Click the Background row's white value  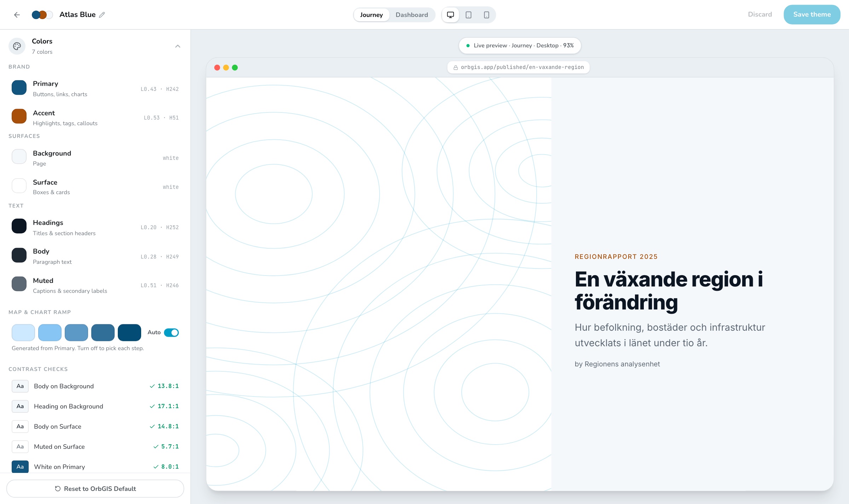(171, 158)
